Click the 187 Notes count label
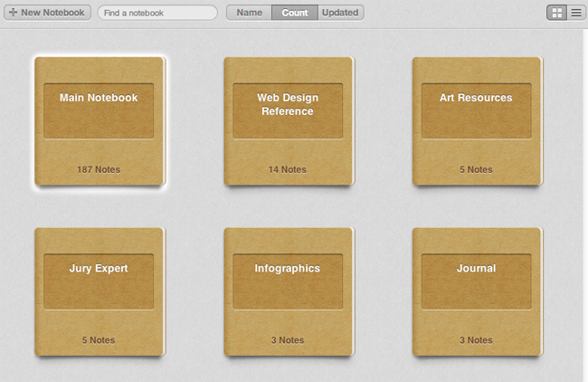588x382 pixels. click(99, 169)
